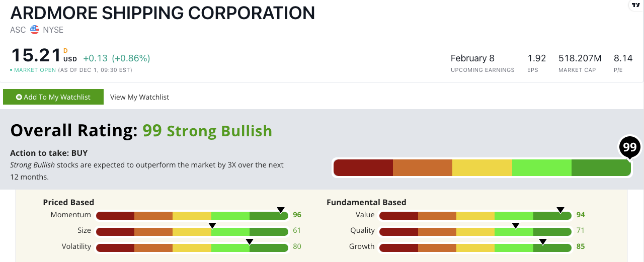Click the 8.14 P/E value

[623, 58]
